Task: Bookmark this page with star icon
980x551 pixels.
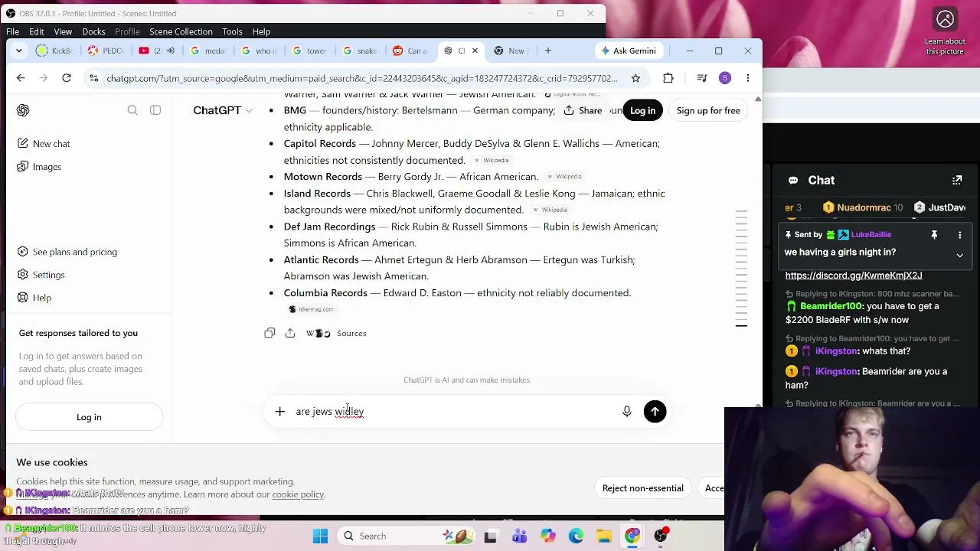Action: (635, 78)
